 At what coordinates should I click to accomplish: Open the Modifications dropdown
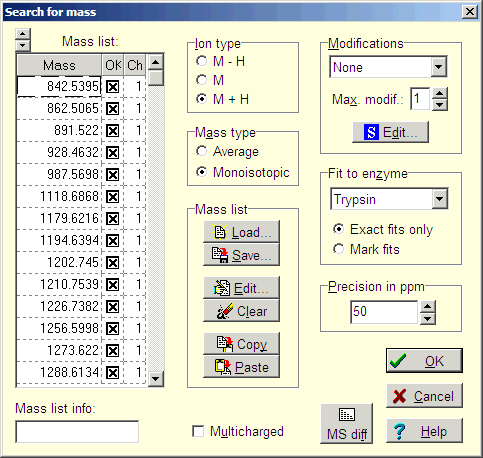[439, 67]
